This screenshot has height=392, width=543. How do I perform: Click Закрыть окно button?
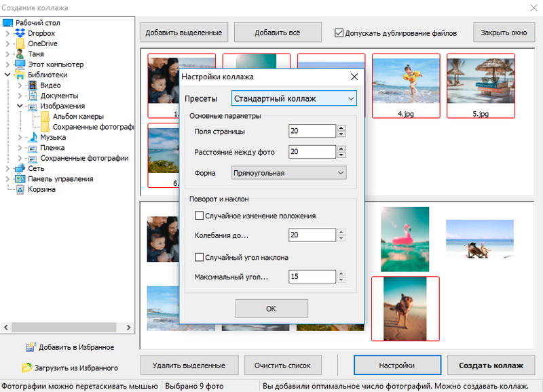(x=504, y=33)
